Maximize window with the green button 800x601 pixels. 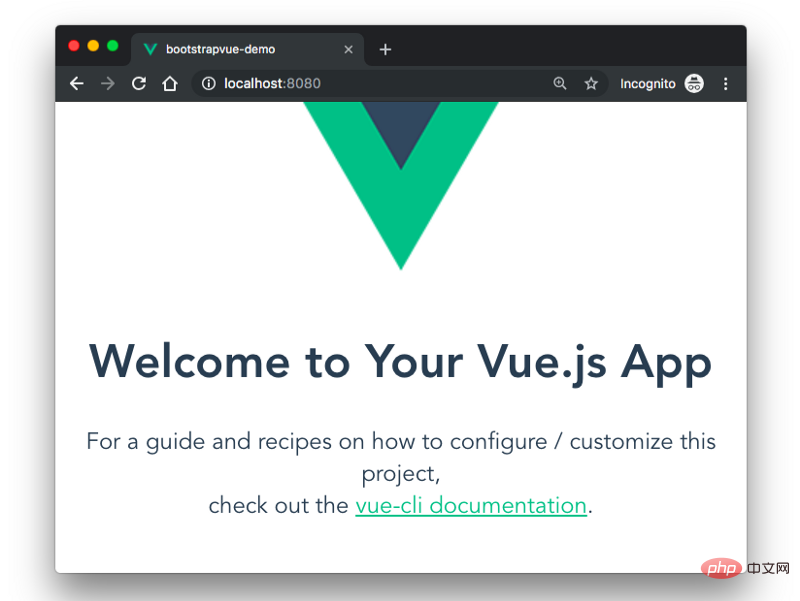(113, 46)
